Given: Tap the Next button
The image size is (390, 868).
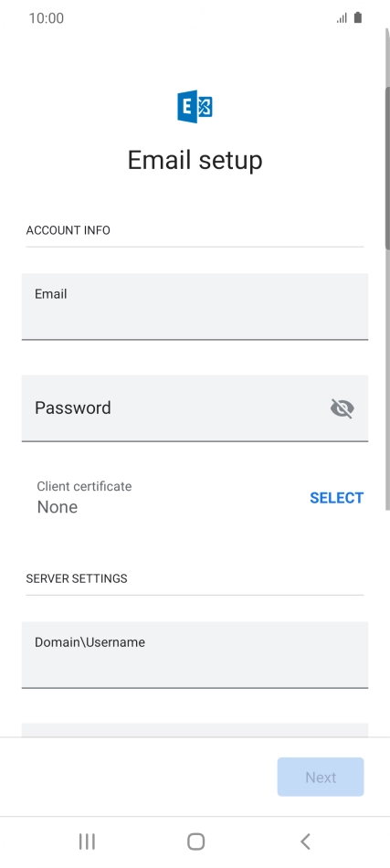Looking at the screenshot, I should click(x=321, y=777).
